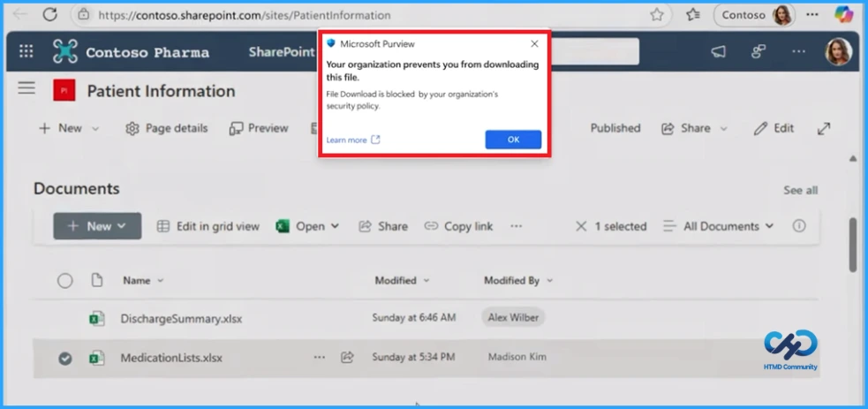Screen dimensions: 868x409
Task: Select the Sunday at 5:34 PM timestamp
Action: click(413, 358)
